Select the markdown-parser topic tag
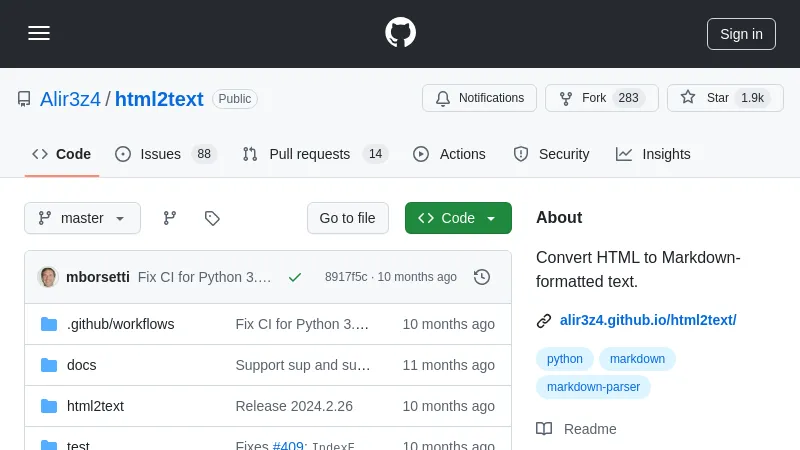This screenshot has width=800, height=450. (x=593, y=387)
